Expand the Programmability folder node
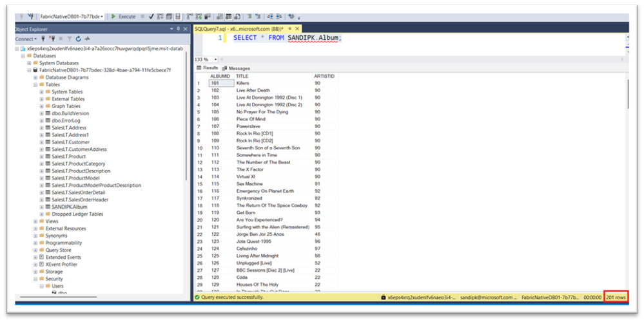This screenshot has height=322, width=644. pyautogui.click(x=35, y=243)
